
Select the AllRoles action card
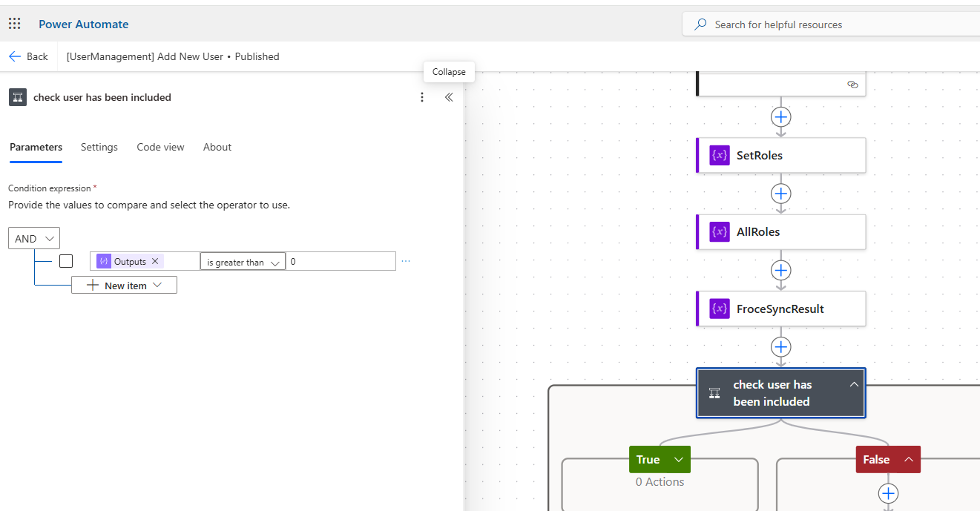click(x=781, y=231)
